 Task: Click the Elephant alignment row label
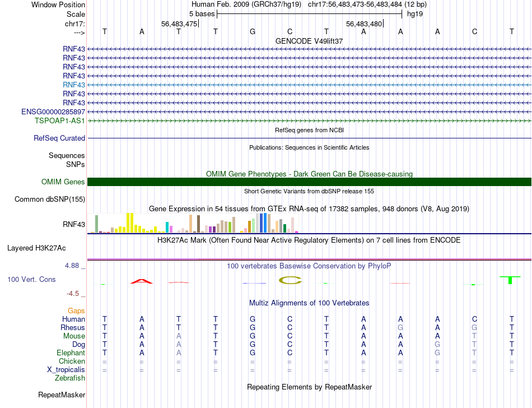71,353
